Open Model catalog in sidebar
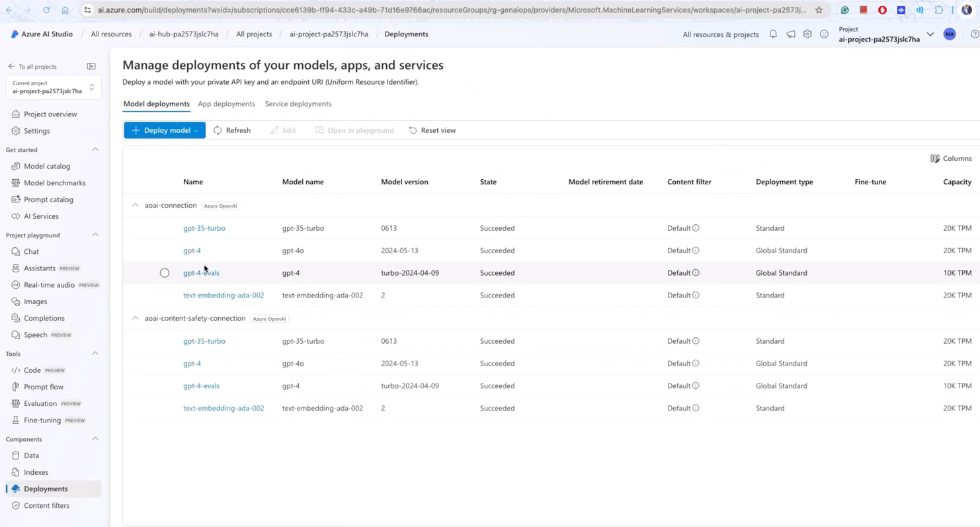 point(47,166)
